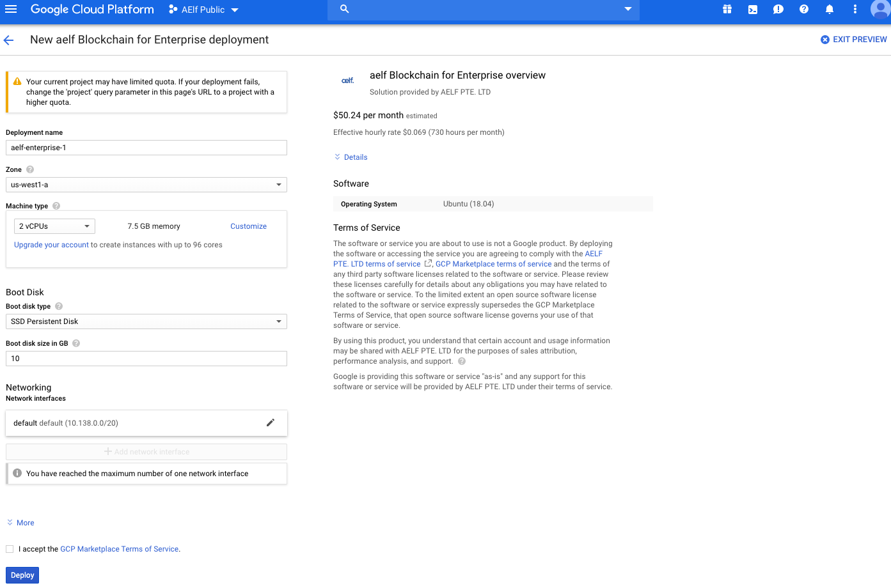Open the send feedback icon
Screen dimensions: 891x588
778,9
